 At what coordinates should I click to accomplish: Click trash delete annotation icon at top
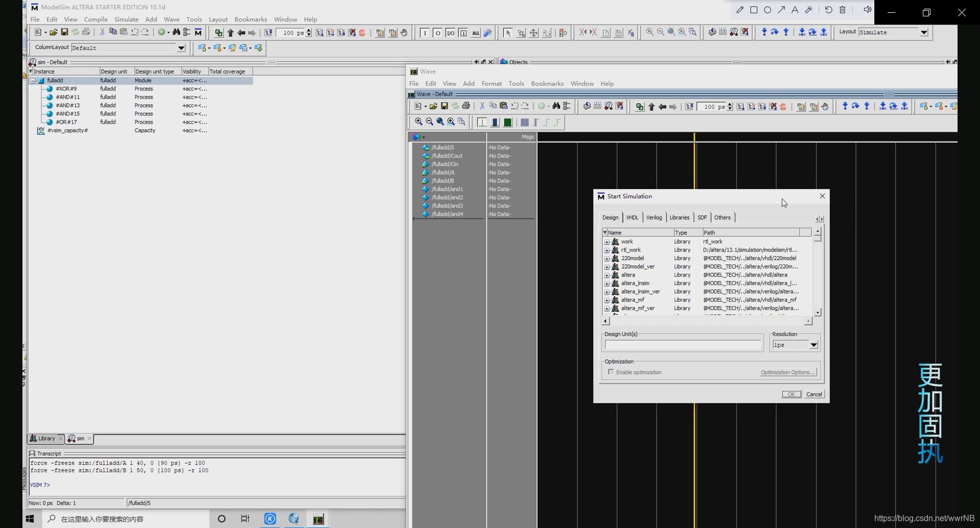point(843,10)
